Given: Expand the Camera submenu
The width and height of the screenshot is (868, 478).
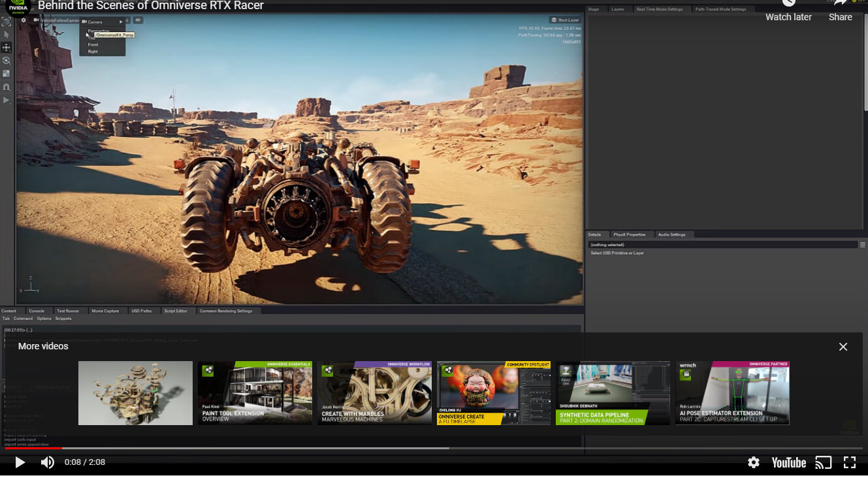Looking at the screenshot, I should tap(102, 22).
